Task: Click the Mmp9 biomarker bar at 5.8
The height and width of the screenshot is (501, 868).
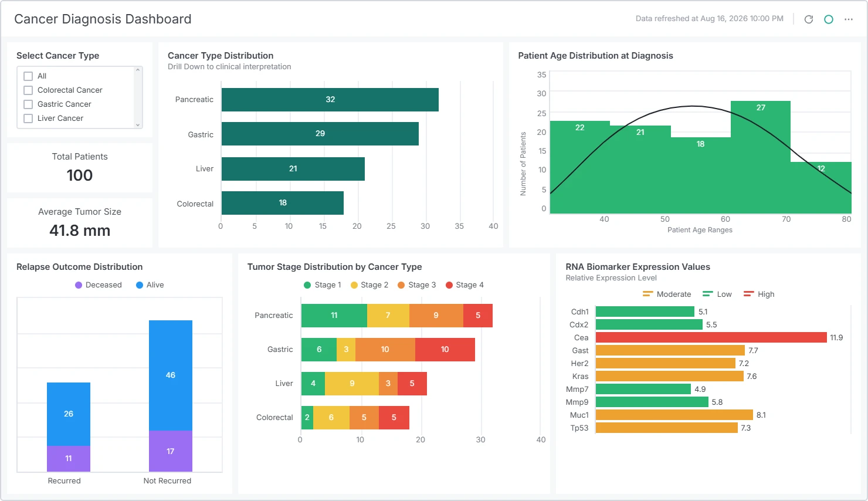Action: [652, 402]
